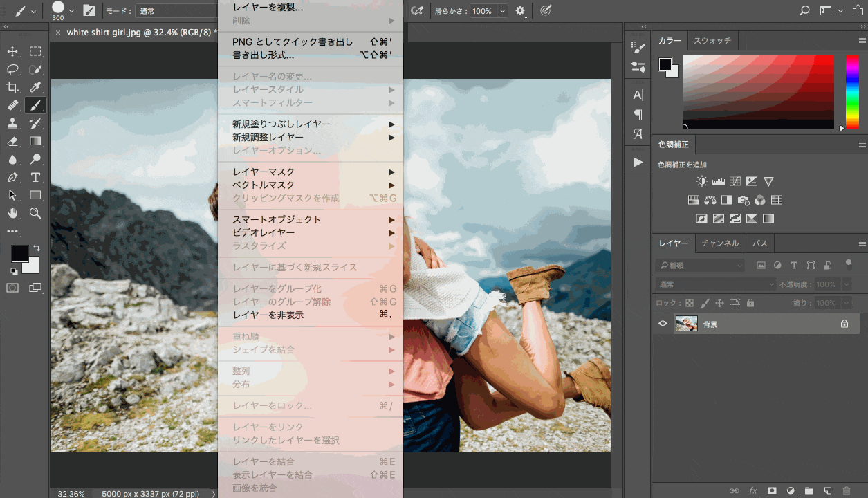Toggle type layer filter in Layers panel
Screen dimensions: 868x498
pyautogui.click(x=794, y=266)
